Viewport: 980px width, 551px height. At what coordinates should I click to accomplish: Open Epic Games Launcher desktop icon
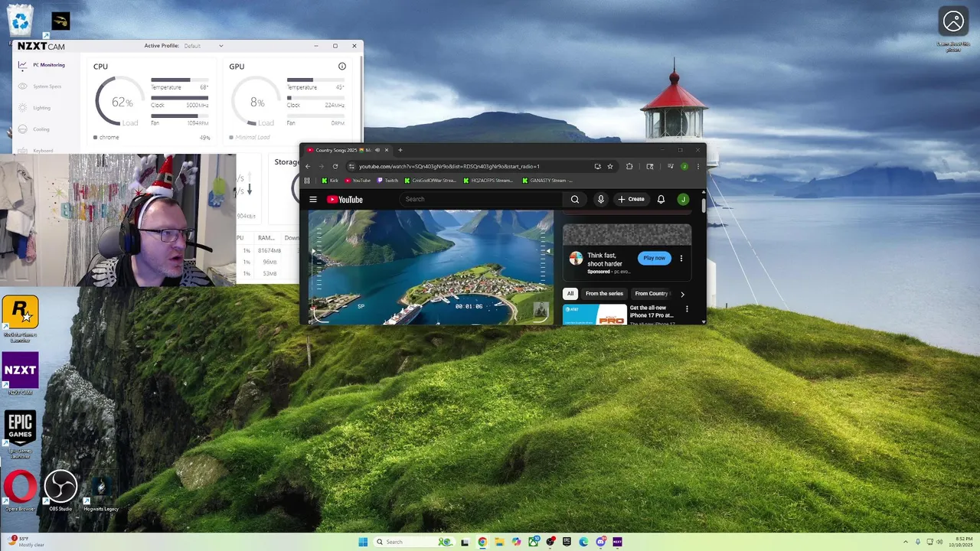click(x=21, y=434)
